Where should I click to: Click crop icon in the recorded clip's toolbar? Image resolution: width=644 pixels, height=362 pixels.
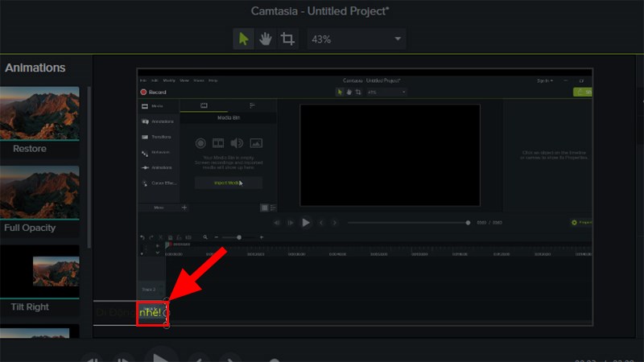(x=358, y=92)
